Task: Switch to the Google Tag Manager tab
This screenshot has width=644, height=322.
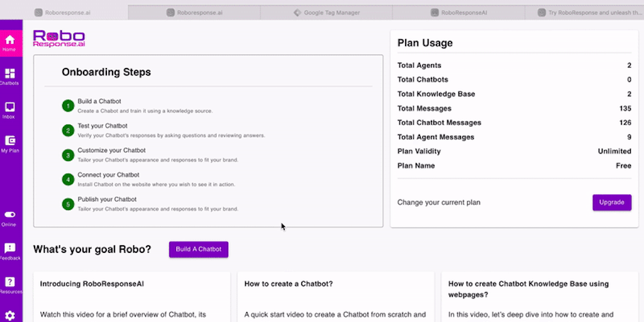Action: 326,12
